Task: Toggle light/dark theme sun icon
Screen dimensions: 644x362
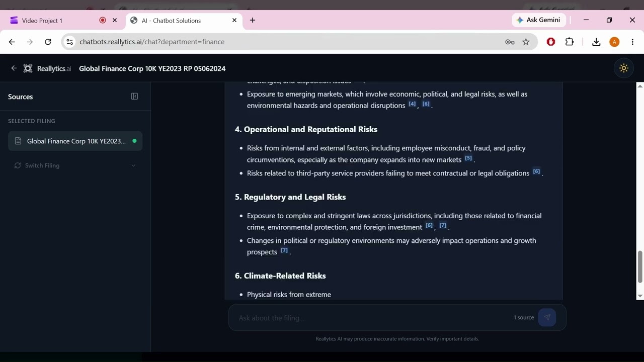Action: 624,68
